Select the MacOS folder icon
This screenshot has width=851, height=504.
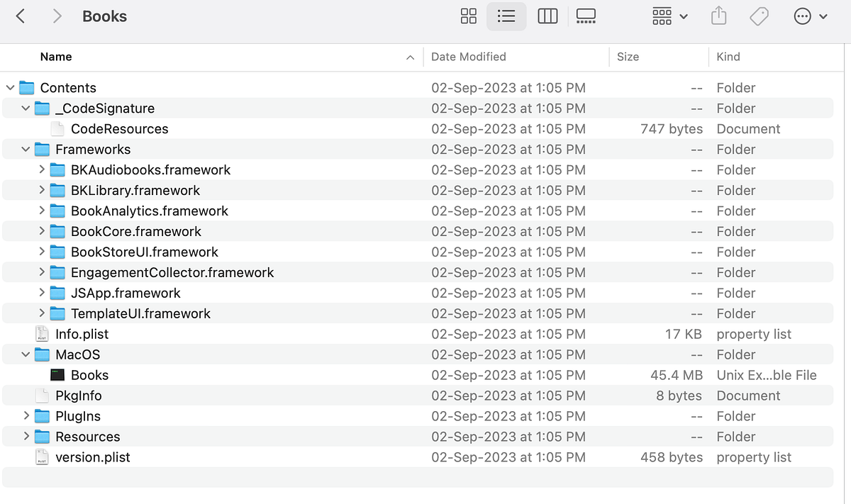[x=43, y=354]
